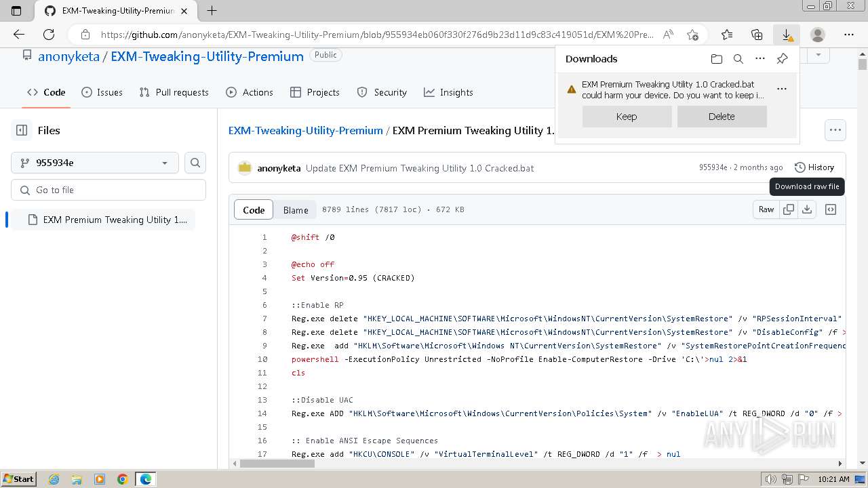The image size is (868, 488).
Task: Open the browser tab actions menu
Action: point(16,11)
